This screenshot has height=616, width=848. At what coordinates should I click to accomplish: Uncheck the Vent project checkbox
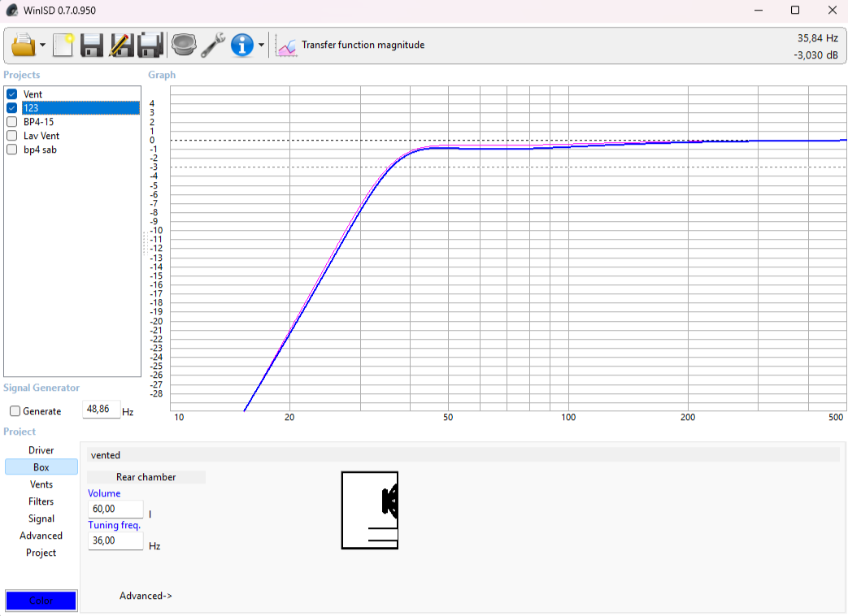[12, 94]
